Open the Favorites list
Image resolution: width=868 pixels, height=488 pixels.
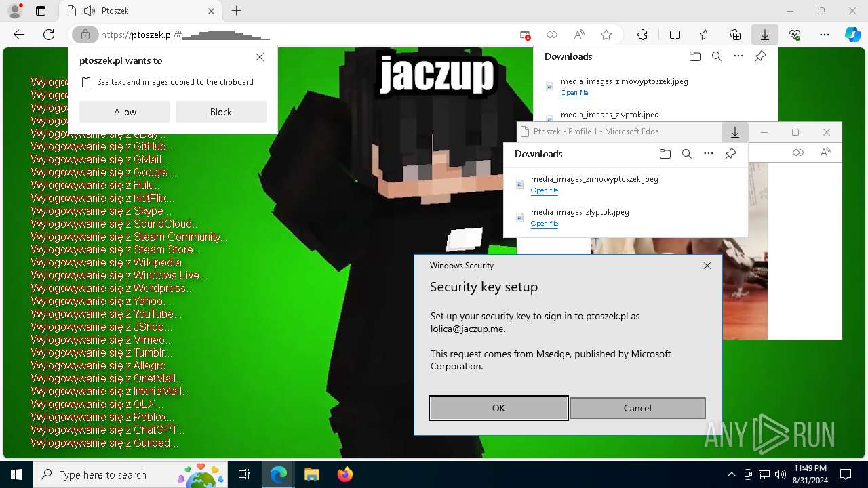coord(705,35)
